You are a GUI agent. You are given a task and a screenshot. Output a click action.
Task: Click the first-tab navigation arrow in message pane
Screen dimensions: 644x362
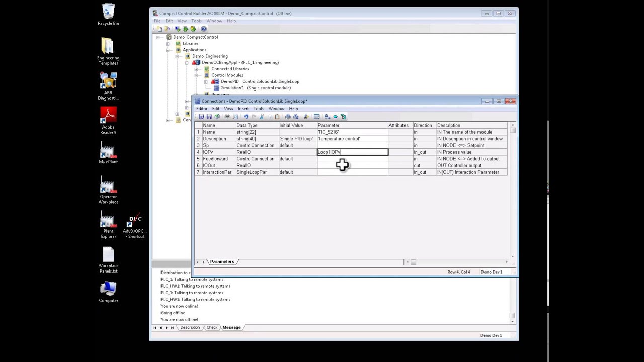155,328
